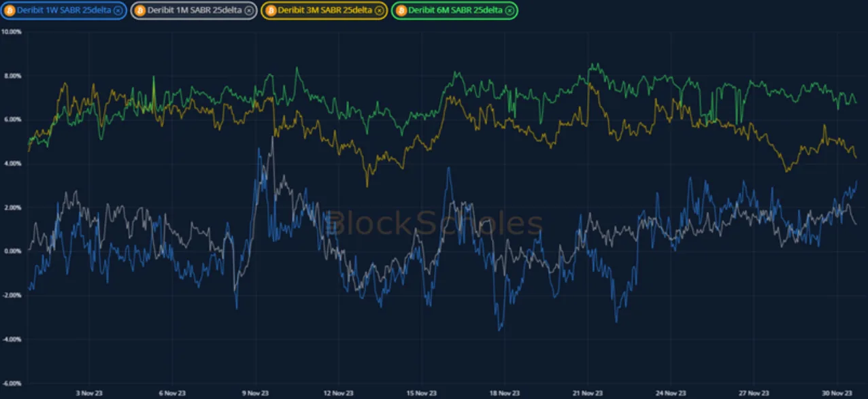Click the 30 Nov 23 date label
868x399 pixels.
coord(838,393)
